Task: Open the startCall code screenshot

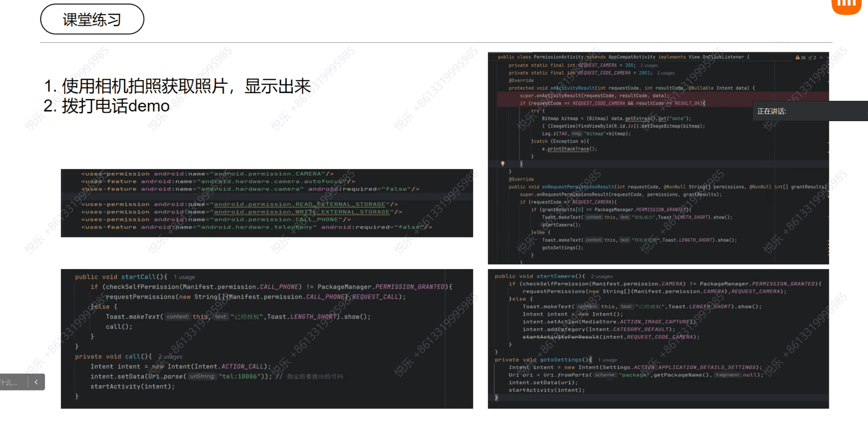Action: pos(267,339)
